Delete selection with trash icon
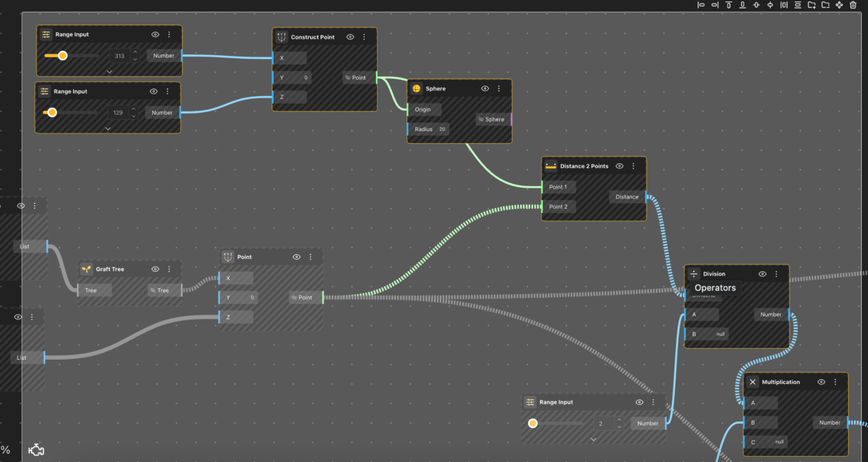Screen dimensions: 868x462 point(853,5)
